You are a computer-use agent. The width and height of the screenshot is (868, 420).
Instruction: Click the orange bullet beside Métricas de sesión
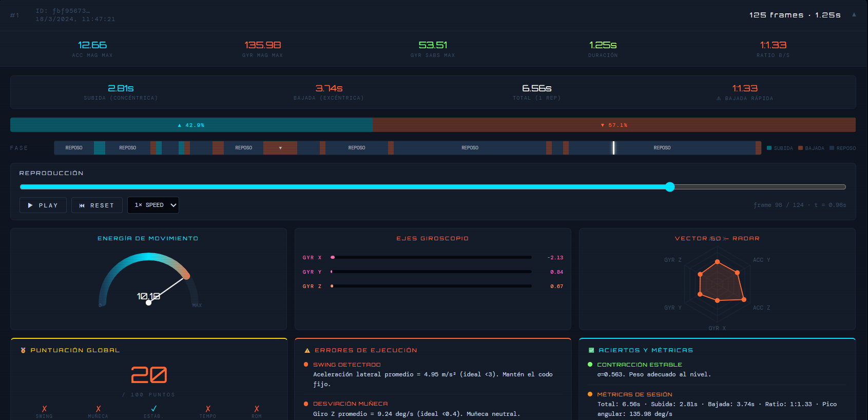590,394
